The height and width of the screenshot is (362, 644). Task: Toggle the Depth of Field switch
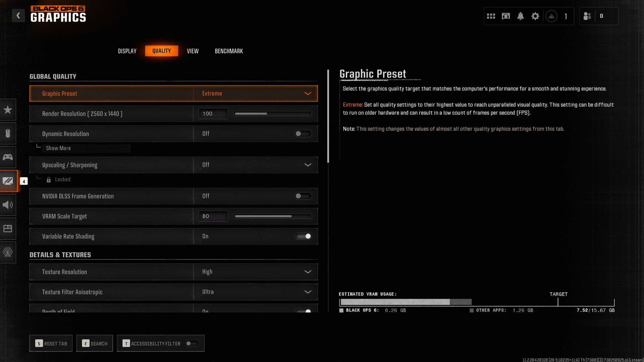[x=303, y=311]
